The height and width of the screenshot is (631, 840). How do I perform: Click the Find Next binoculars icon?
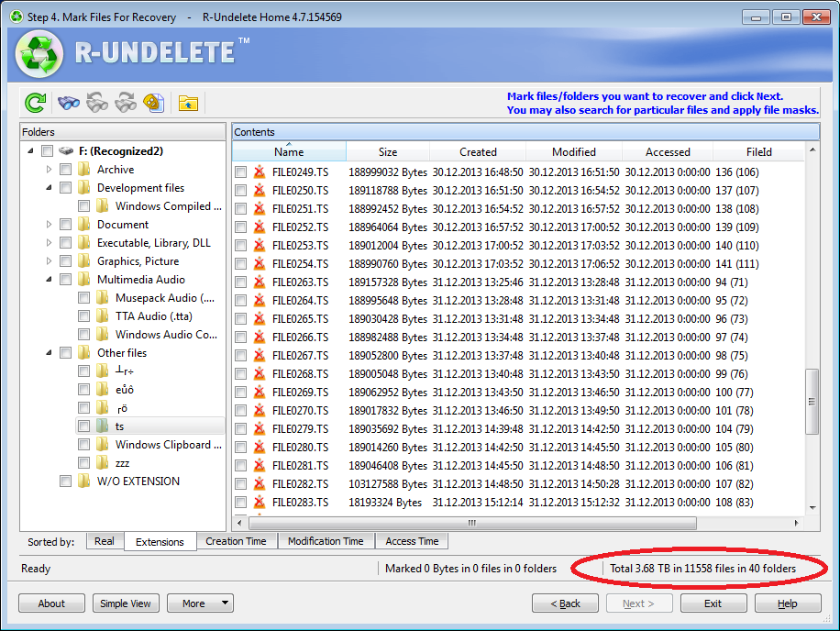pyautogui.click(x=126, y=103)
